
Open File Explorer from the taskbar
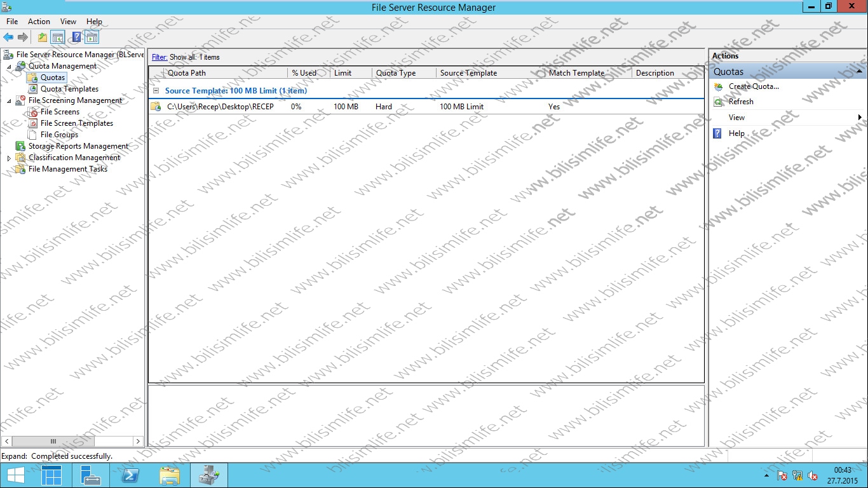170,475
